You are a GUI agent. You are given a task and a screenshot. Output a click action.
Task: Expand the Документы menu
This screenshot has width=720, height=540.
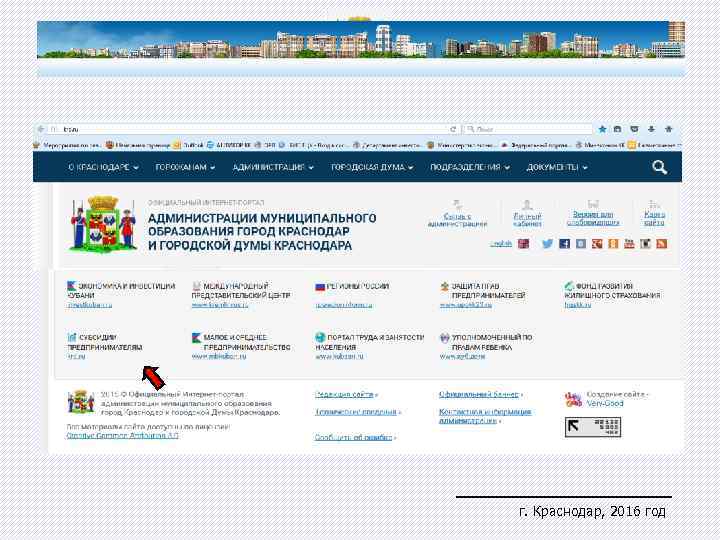[557, 168]
